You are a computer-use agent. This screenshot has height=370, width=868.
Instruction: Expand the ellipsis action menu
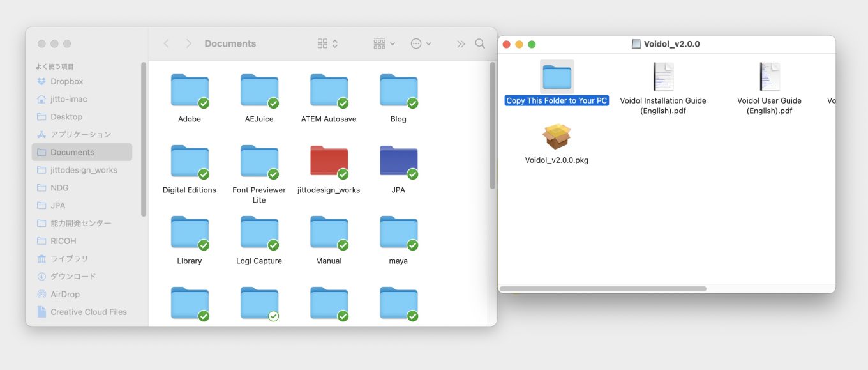(x=421, y=43)
